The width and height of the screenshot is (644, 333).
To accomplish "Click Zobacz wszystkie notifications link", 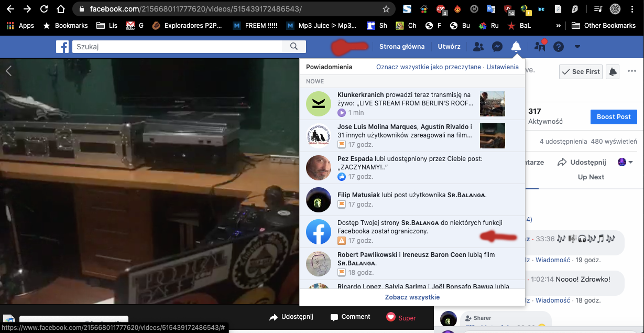I will click(412, 297).
